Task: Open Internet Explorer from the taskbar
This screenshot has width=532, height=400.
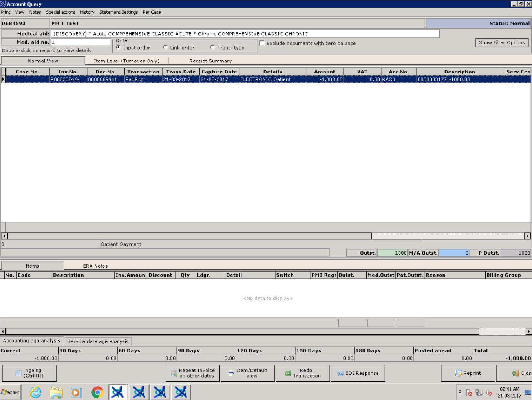Action: 35,392
